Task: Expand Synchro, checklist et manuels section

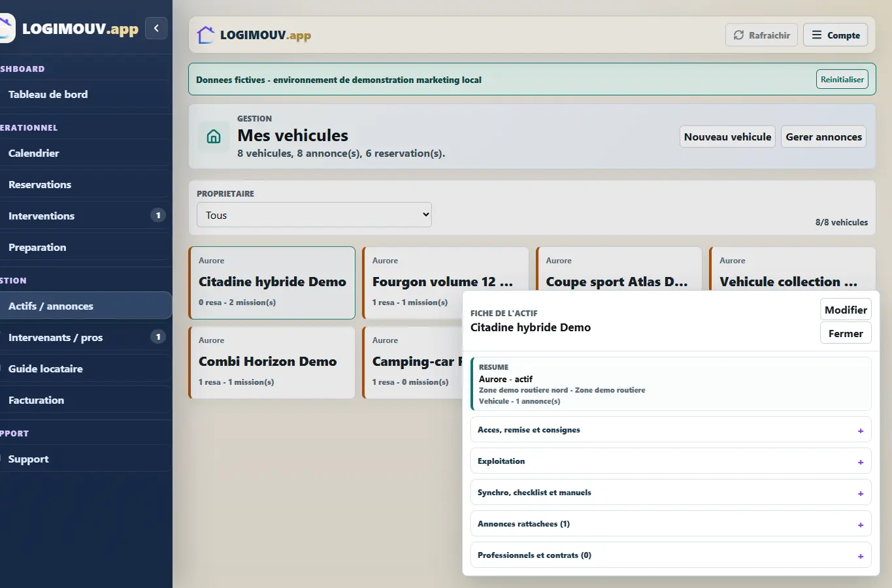Action: click(670, 493)
